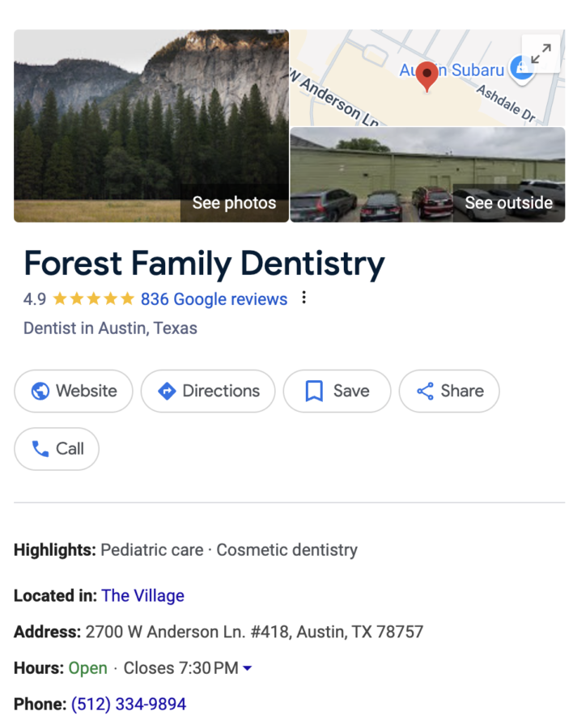This screenshot has height=728, width=573.
Task: Open See photos forest thumbnail
Action: [x=151, y=126]
